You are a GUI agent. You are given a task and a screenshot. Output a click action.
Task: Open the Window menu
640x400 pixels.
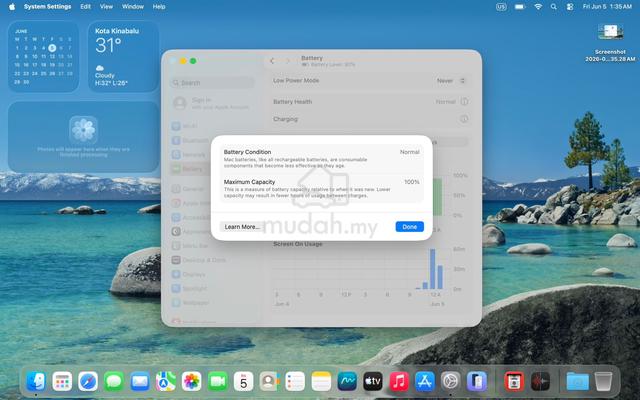tap(133, 7)
